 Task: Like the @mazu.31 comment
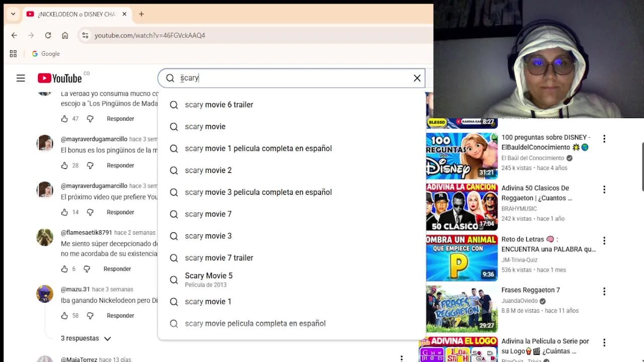point(64,316)
